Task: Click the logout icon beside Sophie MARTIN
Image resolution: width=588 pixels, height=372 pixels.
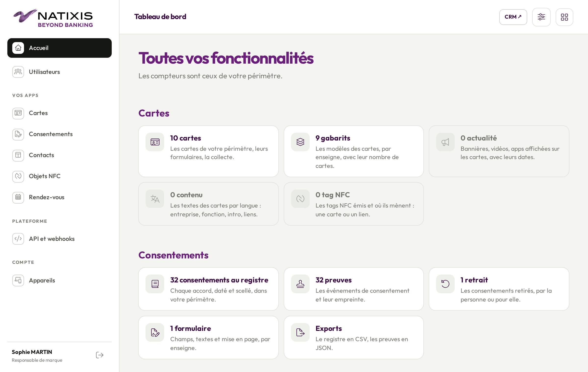Action: pyautogui.click(x=100, y=355)
